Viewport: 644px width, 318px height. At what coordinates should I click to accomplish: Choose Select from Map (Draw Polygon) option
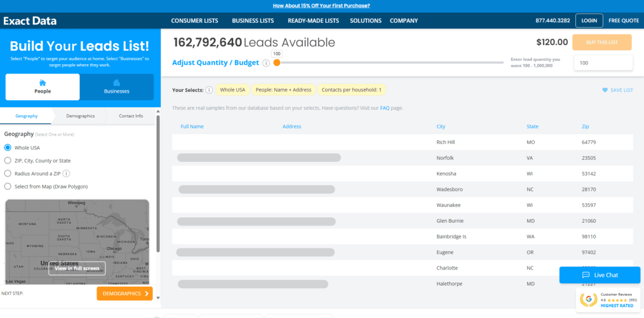(x=8, y=187)
